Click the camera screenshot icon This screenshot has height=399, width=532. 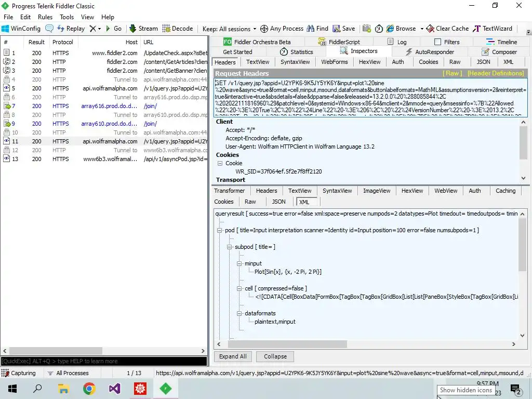(366, 29)
